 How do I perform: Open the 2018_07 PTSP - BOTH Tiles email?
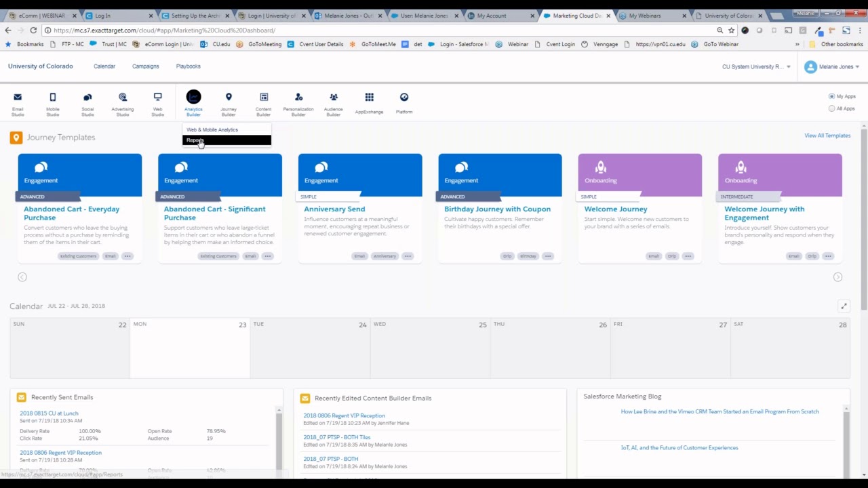[x=337, y=437]
